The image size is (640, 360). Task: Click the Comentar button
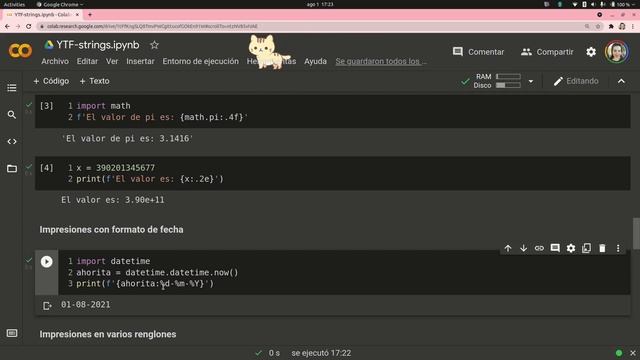(478, 52)
